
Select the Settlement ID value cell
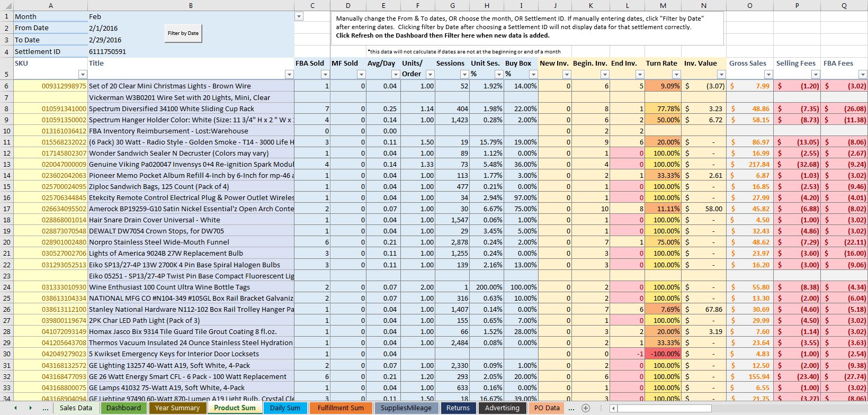click(191, 51)
